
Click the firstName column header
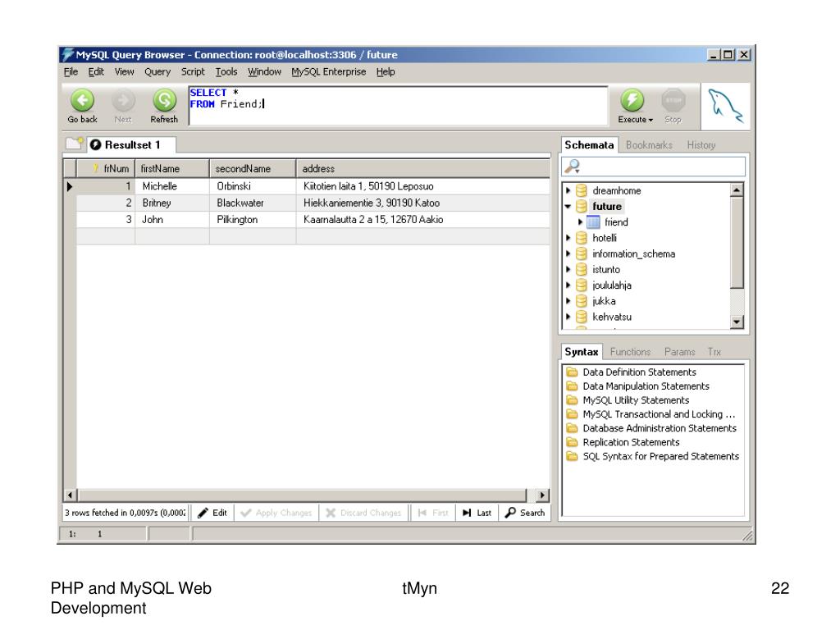tap(172, 169)
